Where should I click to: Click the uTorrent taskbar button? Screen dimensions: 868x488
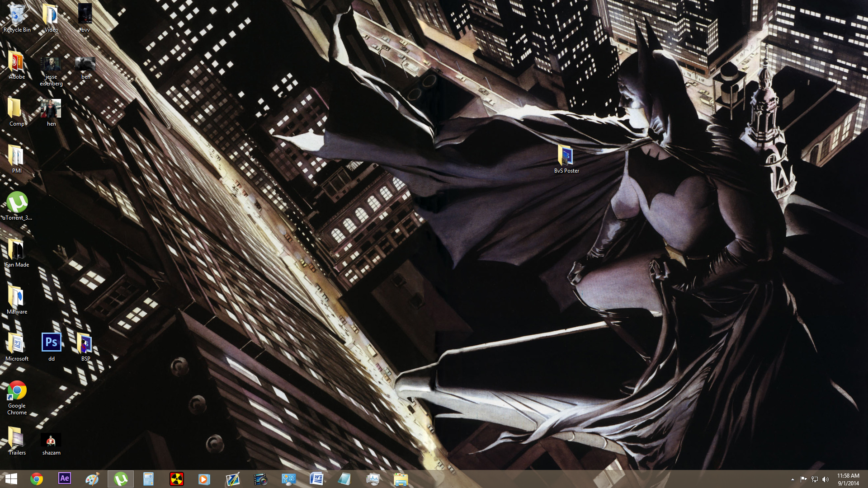coord(121,479)
